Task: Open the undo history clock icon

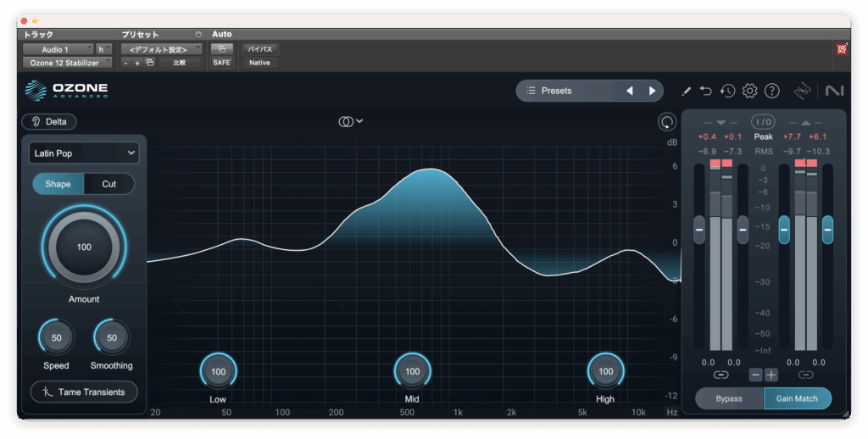Action: click(x=727, y=91)
